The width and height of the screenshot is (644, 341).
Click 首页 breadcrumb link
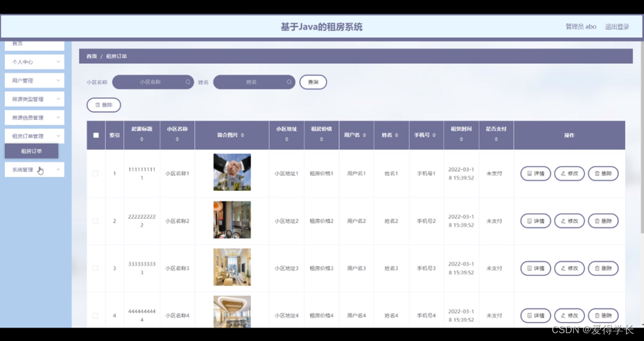click(x=92, y=56)
